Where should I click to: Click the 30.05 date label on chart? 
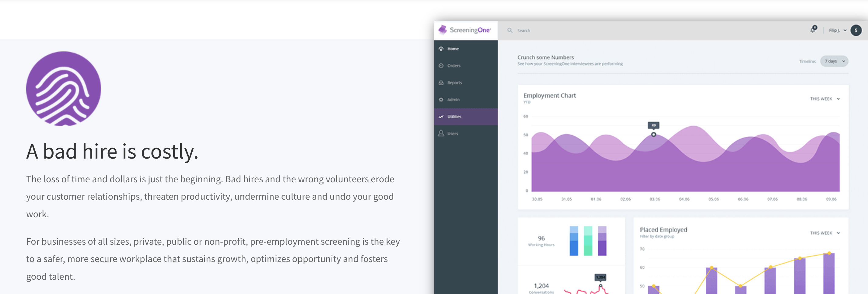537,199
